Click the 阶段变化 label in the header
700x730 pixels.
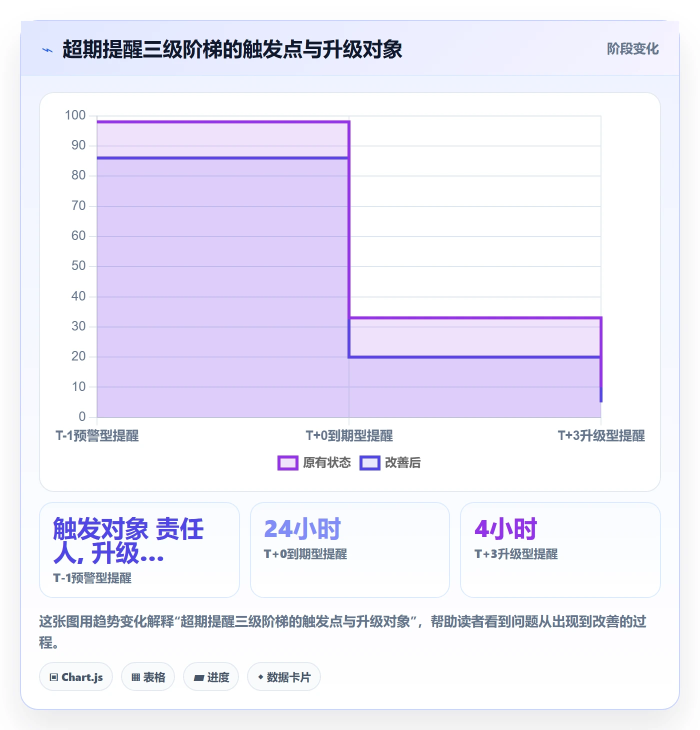[x=632, y=49]
